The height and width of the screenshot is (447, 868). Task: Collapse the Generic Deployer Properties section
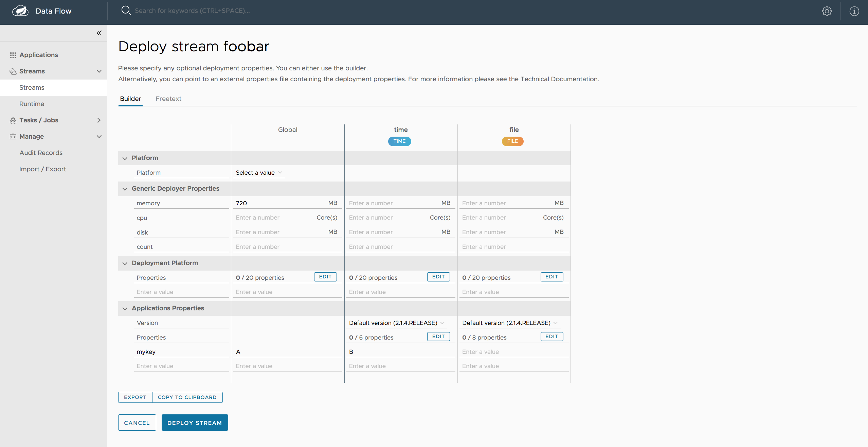click(124, 188)
